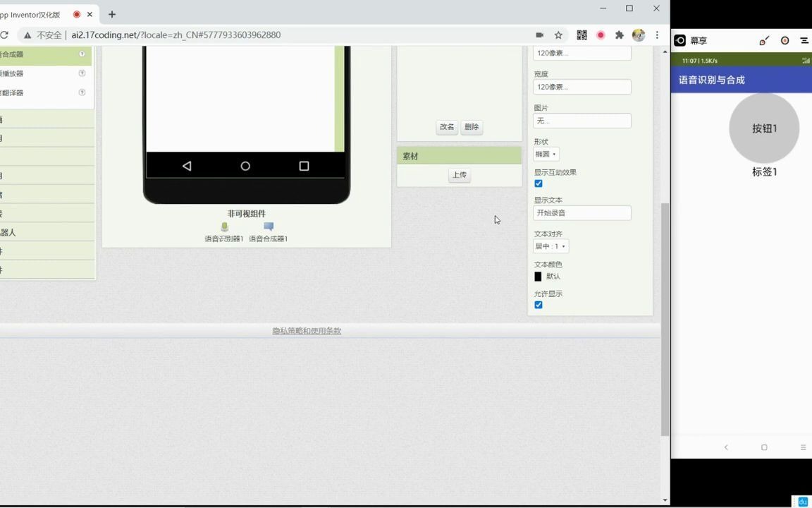The image size is (812, 508).
Task: Open the hamburger menu in 幕享 window
Action: (x=804, y=40)
